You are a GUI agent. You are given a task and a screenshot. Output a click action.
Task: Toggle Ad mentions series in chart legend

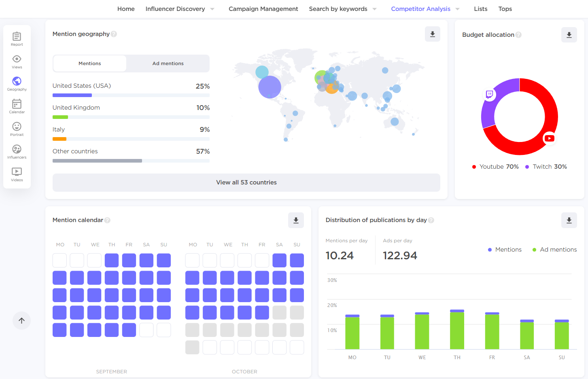pos(554,250)
